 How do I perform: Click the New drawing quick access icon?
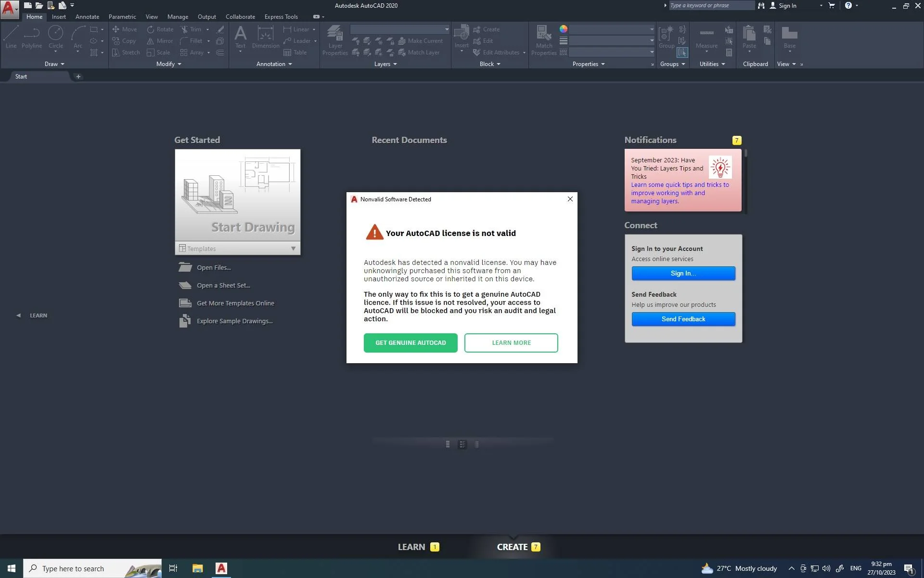[28, 5]
